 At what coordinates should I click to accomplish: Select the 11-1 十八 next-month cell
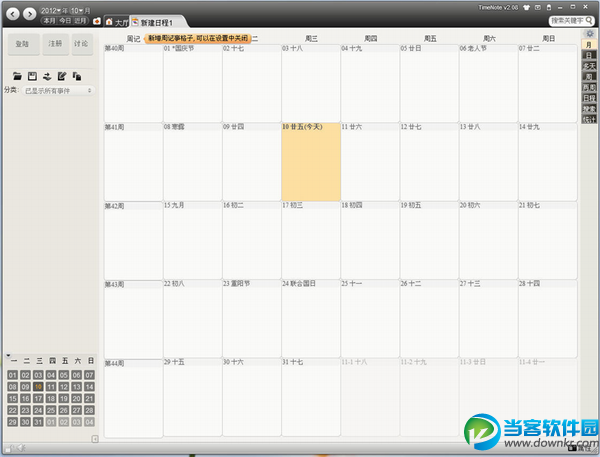[x=370, y=397]
